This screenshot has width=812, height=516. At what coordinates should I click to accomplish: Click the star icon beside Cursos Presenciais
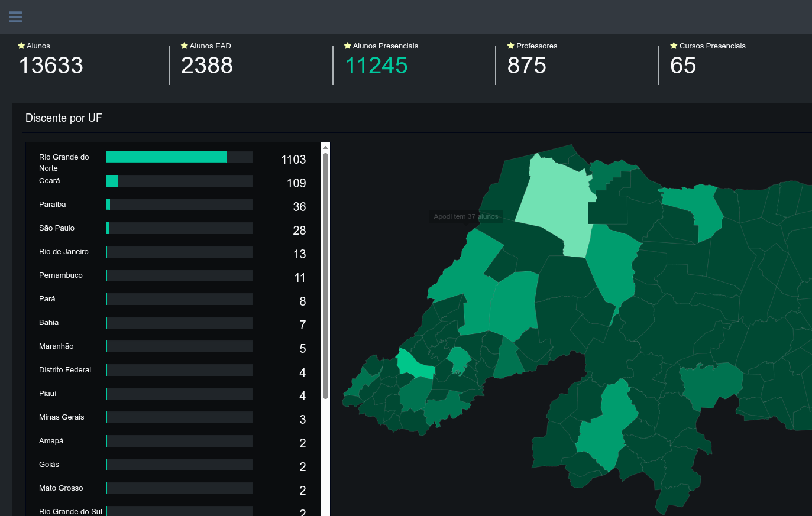(x=674, y=45)
